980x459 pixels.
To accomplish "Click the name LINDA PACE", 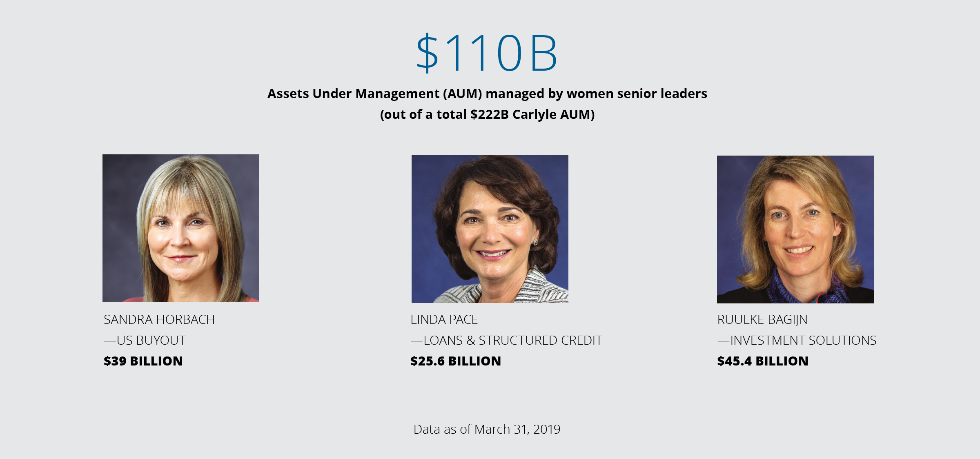I will tap(444, 319).
